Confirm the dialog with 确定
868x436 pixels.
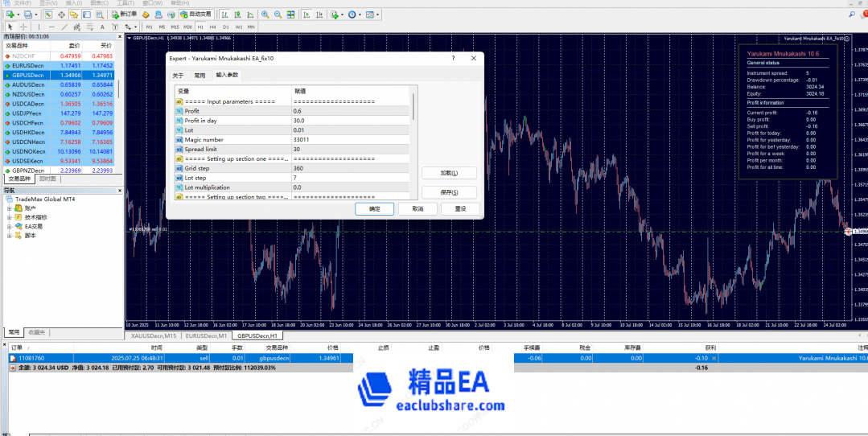pyautogui.click(x=375, y=208)
